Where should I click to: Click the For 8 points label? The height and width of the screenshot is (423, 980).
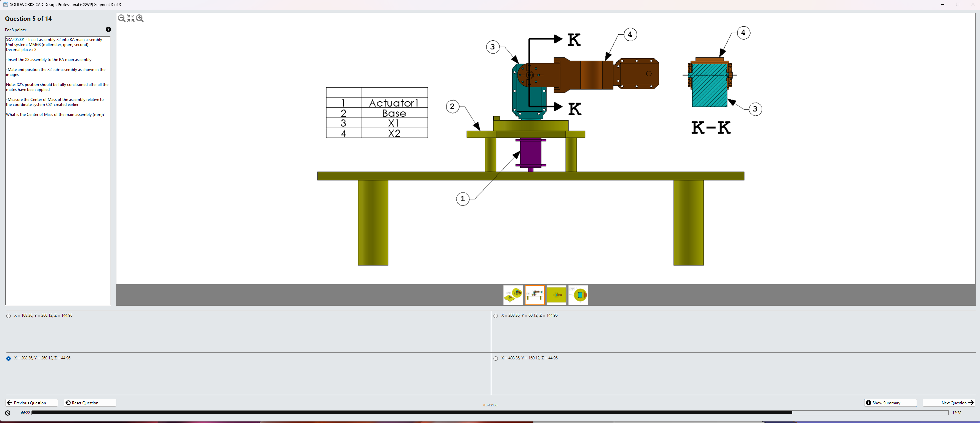pyautogui.click(x=16, y=30)
